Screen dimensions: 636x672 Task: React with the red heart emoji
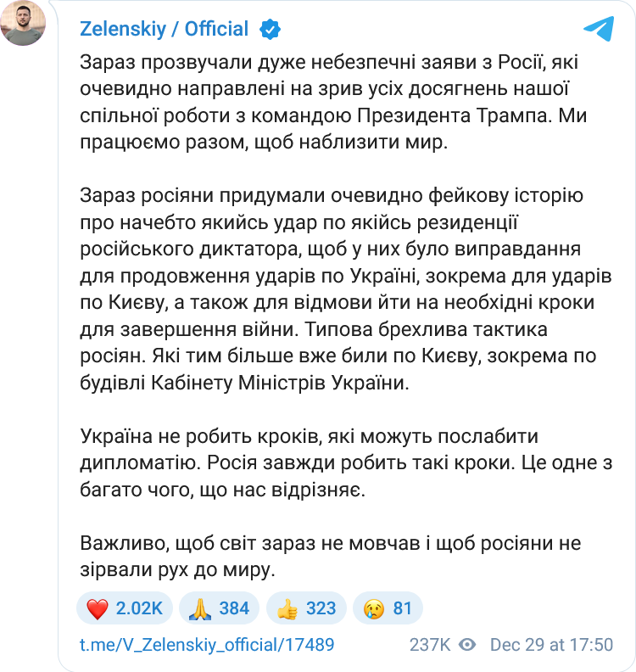point(98,608)
